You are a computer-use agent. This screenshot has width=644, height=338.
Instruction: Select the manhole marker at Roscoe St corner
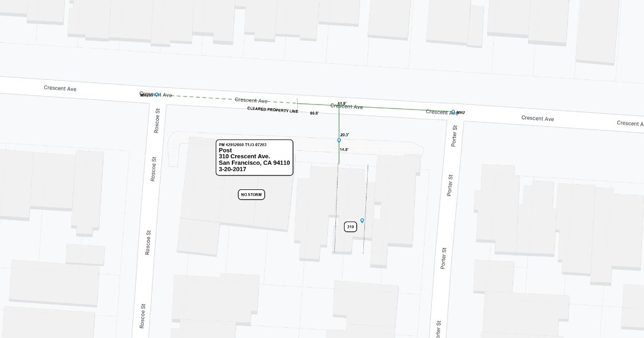(x=157, y=94)
